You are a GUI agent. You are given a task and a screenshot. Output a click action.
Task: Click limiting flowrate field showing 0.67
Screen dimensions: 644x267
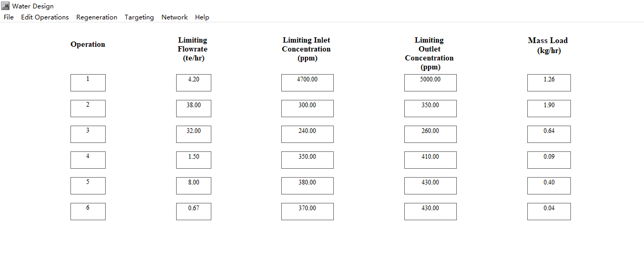click(193, 211)
